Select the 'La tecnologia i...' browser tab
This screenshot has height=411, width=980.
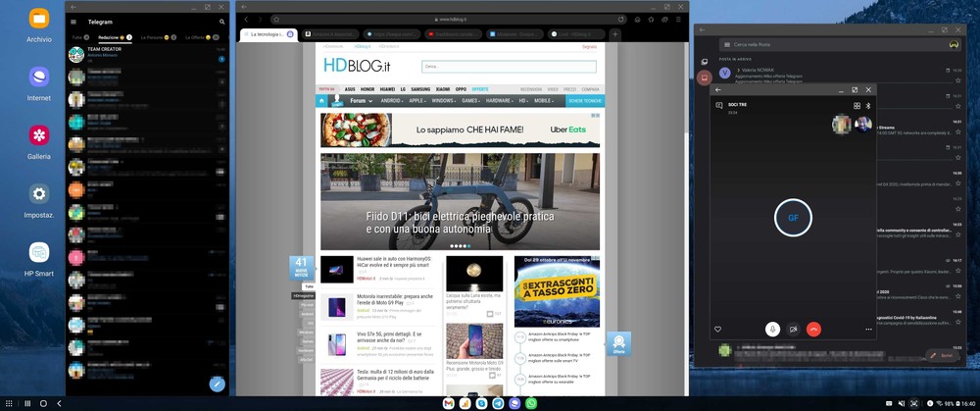point(267,34)
